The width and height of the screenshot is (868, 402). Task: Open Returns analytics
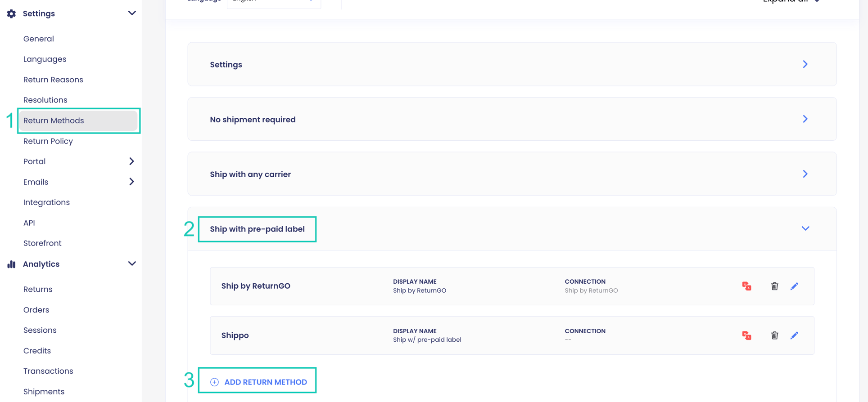coord(38,289)
